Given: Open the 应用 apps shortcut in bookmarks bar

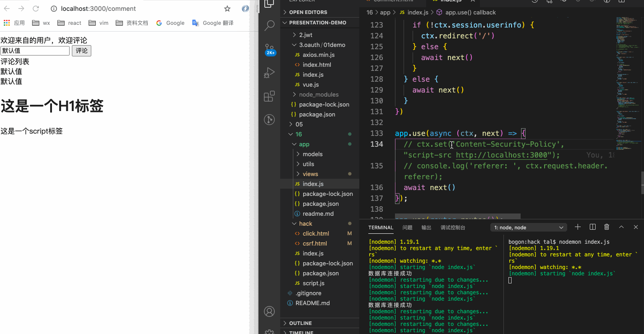Looking at the screenshot, I should (x=14, y=23).
